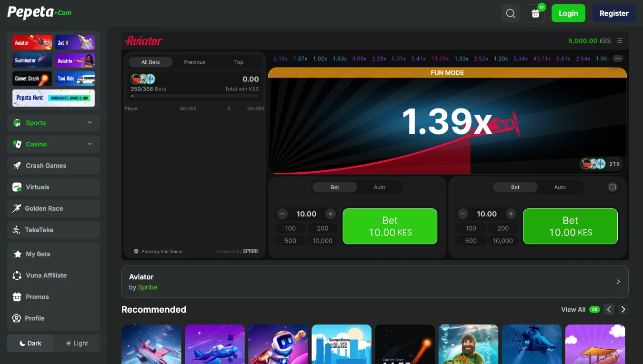This screenshot has width=643, height=364.
Task: Remove the second bet panel icon
Action: (613, 187)
